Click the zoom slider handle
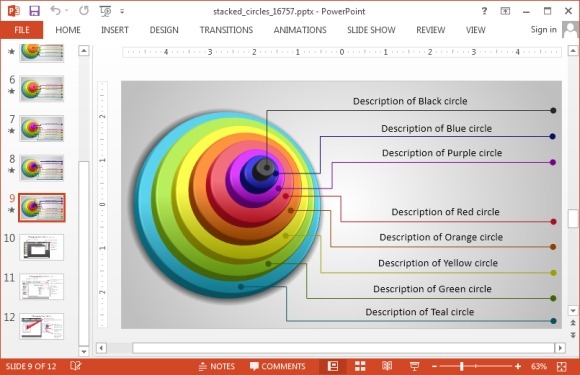This screenshot has width=580, height=375. click(x=462, y=366)
